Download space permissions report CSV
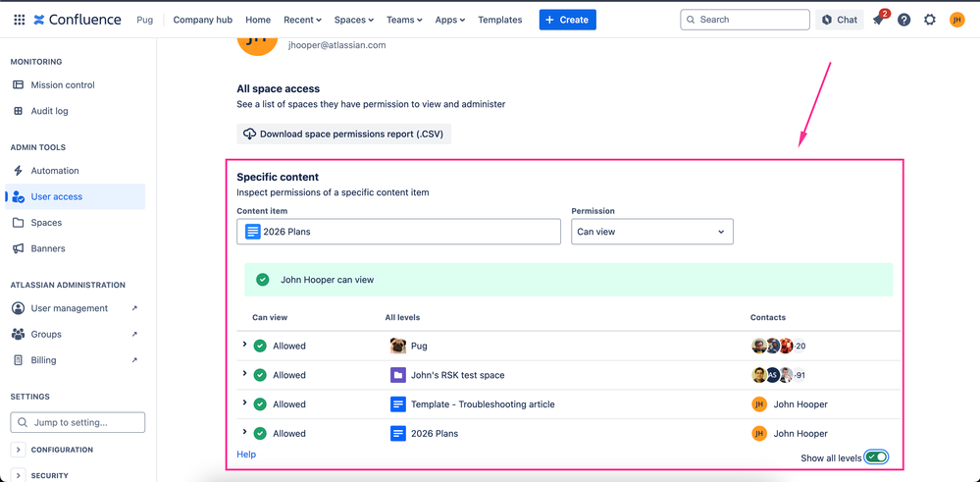 pos(343,134)
